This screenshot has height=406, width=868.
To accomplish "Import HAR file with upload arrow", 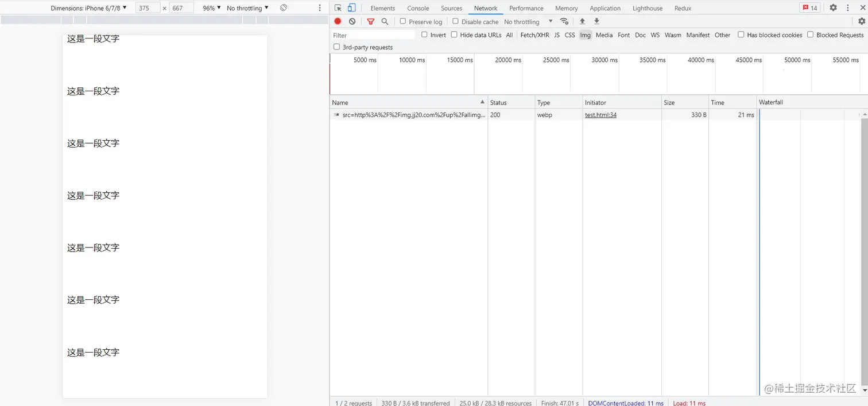I will click(582, 21).
